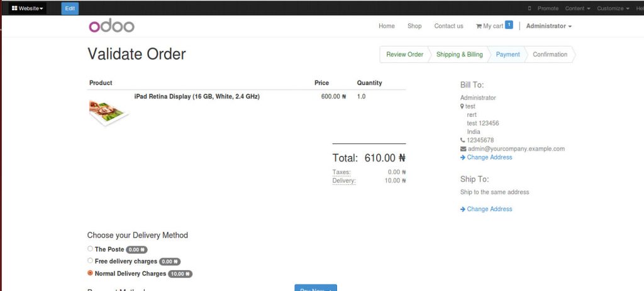Click the Product column header

[101, 83]
